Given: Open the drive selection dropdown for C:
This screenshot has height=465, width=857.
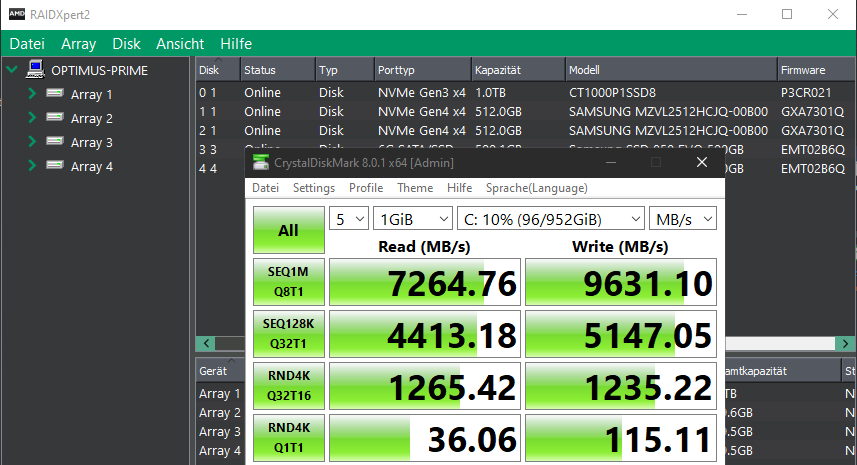Looking at the screenshot, I should (x=550, y=219).
